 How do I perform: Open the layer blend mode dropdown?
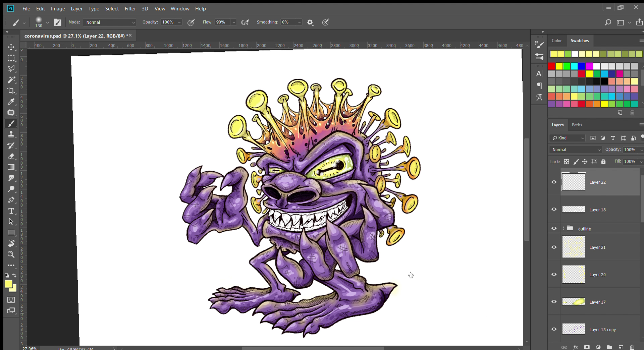(576, 150)
